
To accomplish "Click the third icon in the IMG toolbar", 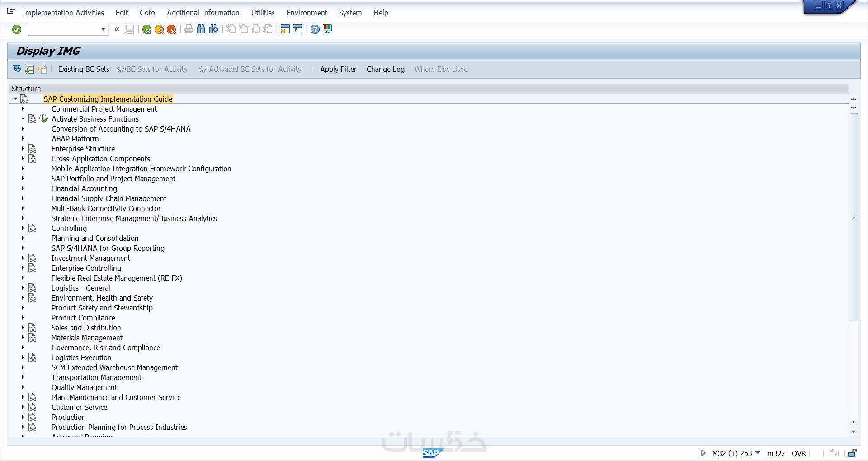I will [x=42, y=69].
